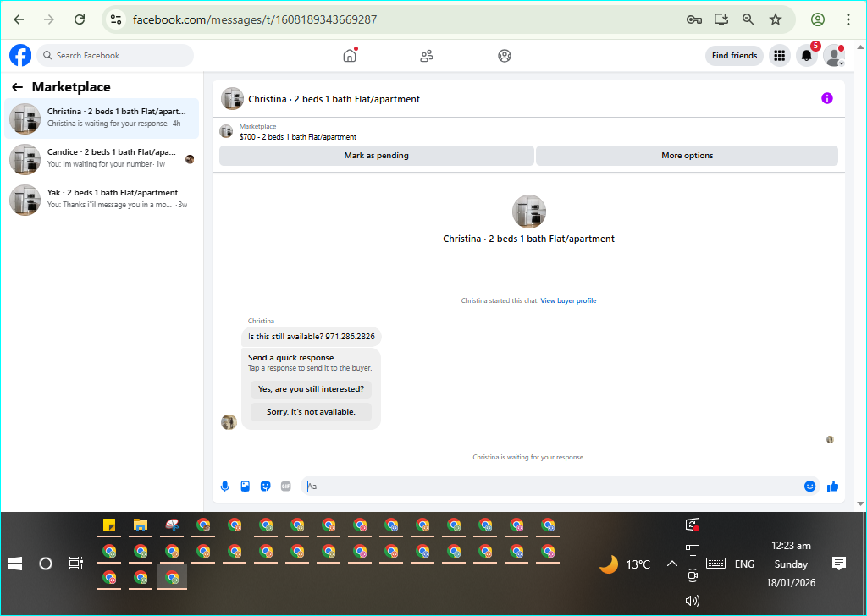This screenshot has width=867, height=616.
Task: Show hidden system tray icons
Action: click(x=671, y=564)
